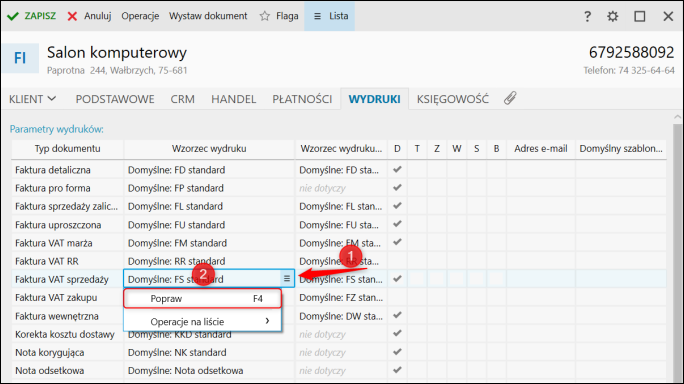Toggle D checkbox for Faktura uproszczona
Screen dimensions: 684x384
pos(397,224)
